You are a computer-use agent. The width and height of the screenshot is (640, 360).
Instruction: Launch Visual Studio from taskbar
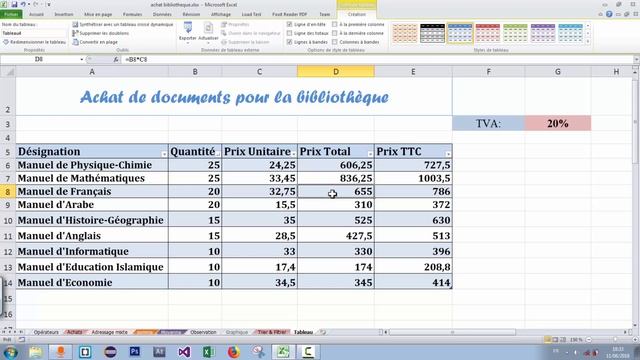point(184,352)
